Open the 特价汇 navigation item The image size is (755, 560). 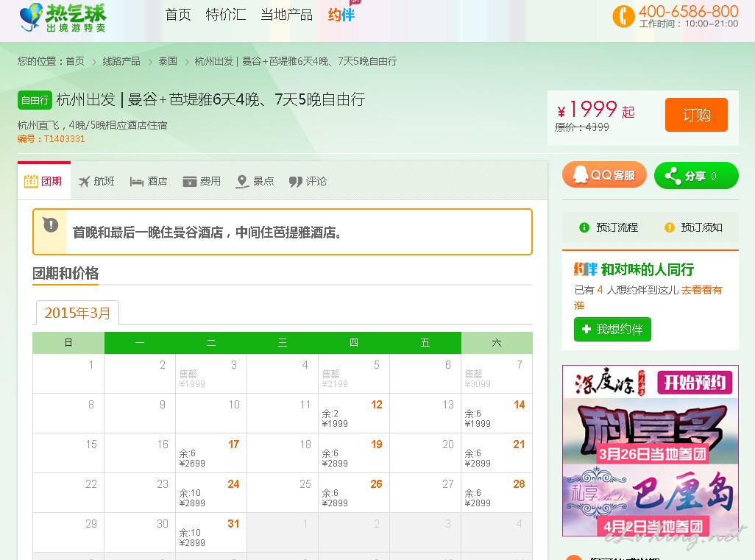click(226, 15)
